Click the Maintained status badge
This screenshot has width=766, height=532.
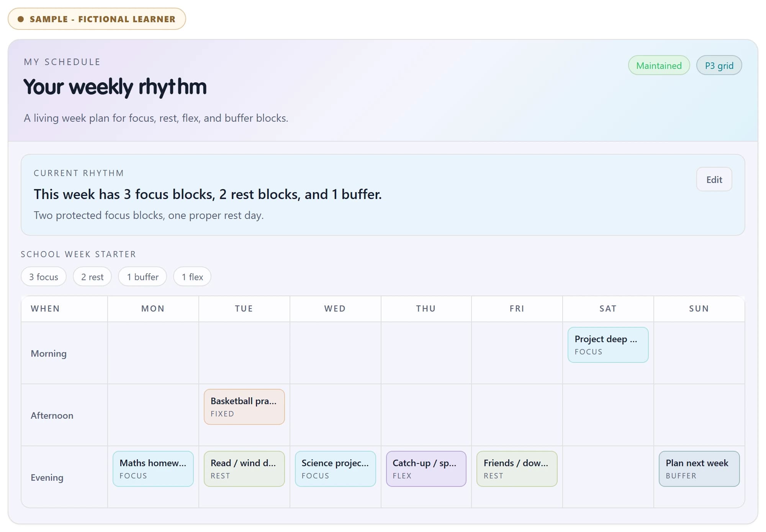pyautogui.click(x=659, y=65)
